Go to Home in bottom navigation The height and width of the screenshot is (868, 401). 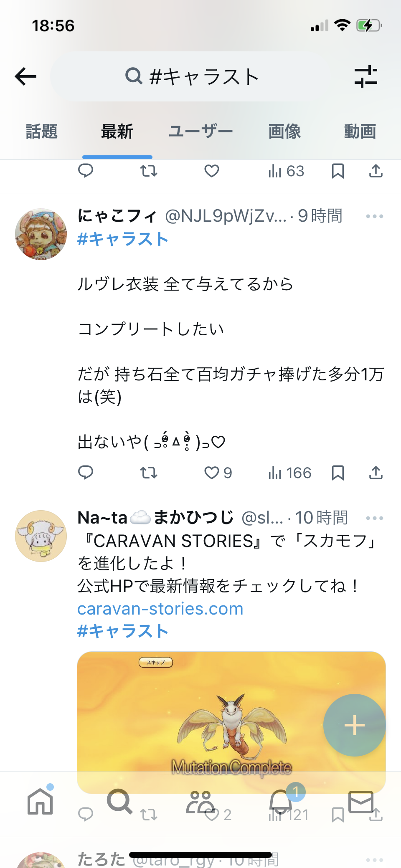(x=40, y=801)
